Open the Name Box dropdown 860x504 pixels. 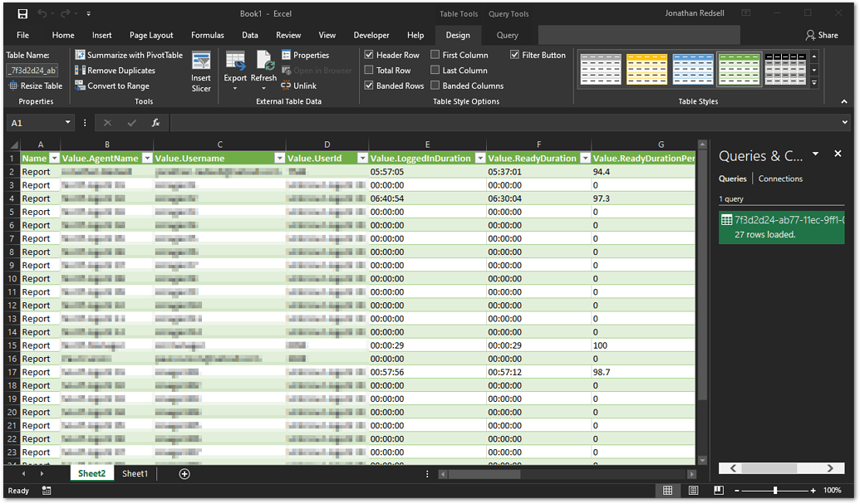[x=68, y=122]
